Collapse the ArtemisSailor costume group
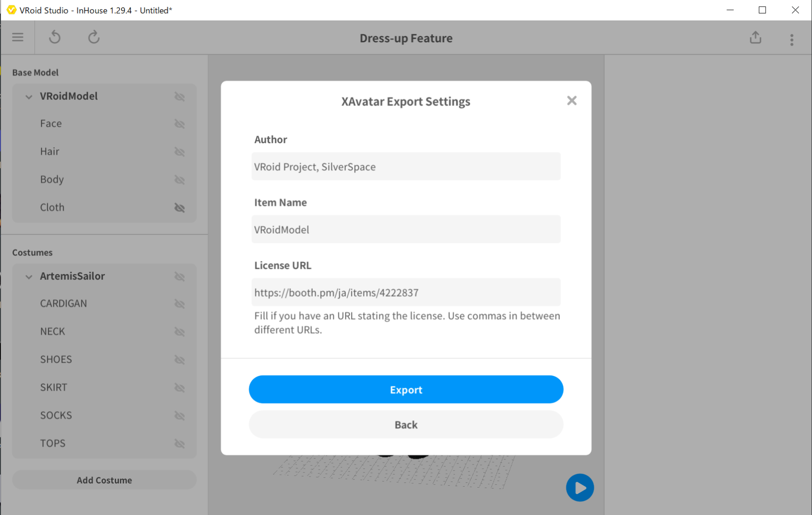The height and width of the screenshot is (515, 812). click(29, 277)
